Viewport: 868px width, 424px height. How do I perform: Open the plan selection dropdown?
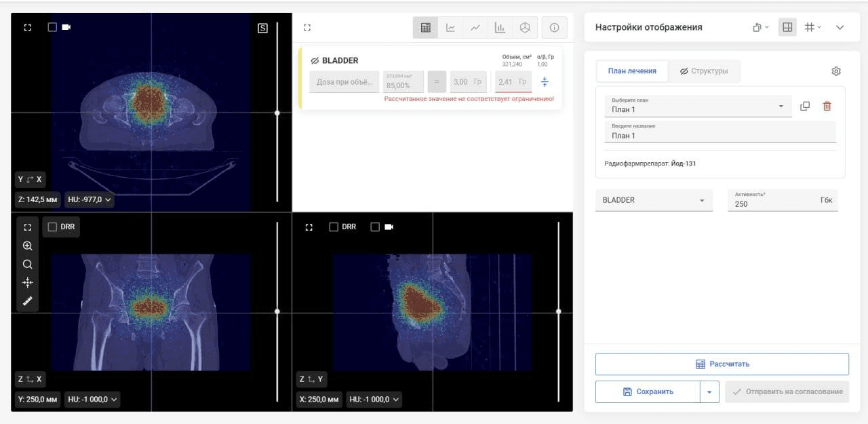[x=698, y=106]
